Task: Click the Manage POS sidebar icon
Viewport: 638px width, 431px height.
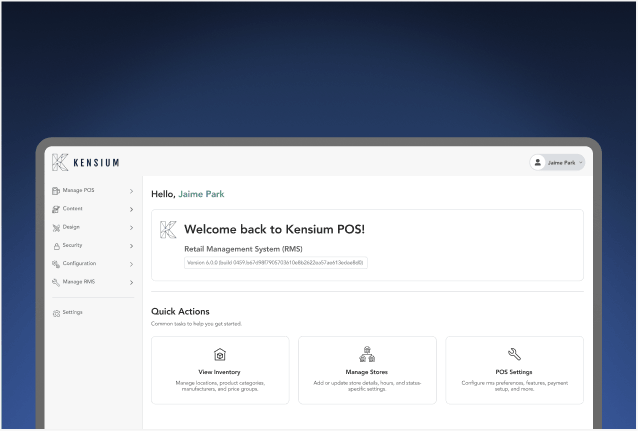Action: click(56, 190)
